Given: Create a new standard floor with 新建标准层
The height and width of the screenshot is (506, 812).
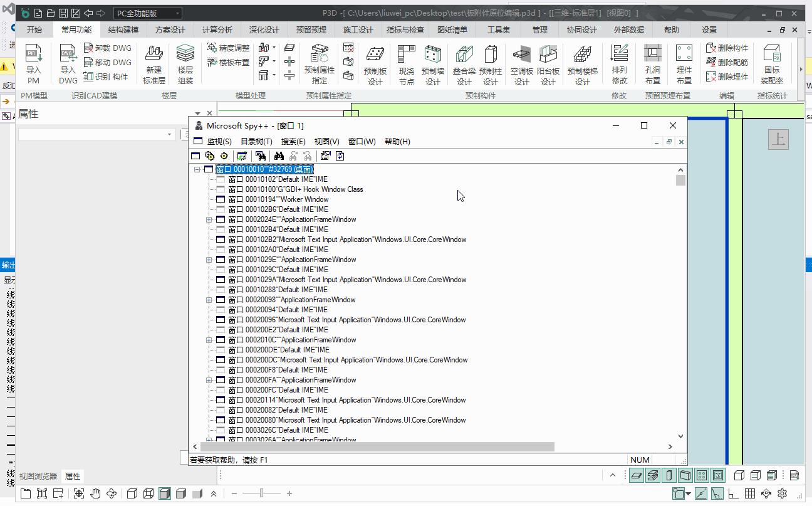Looking at the screenshot, I should [154, 64].
